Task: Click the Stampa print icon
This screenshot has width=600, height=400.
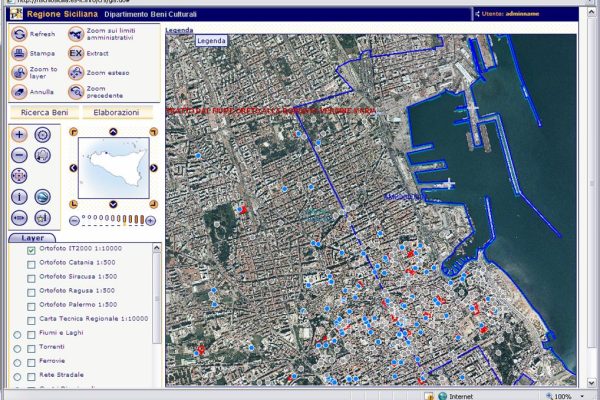Action: [19, 53]
